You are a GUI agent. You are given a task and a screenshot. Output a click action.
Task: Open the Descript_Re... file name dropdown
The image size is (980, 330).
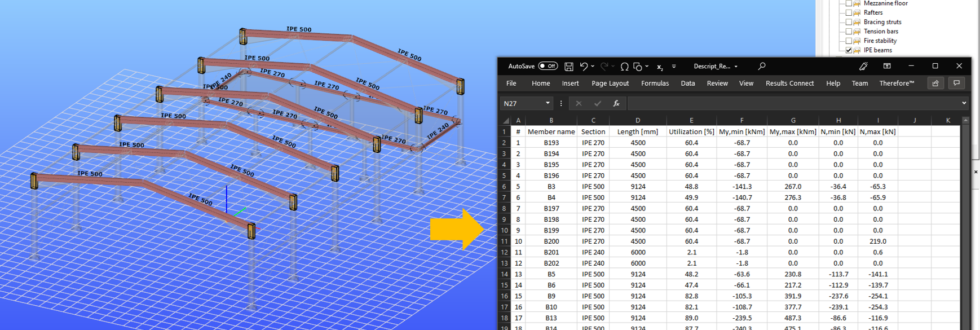736,67
